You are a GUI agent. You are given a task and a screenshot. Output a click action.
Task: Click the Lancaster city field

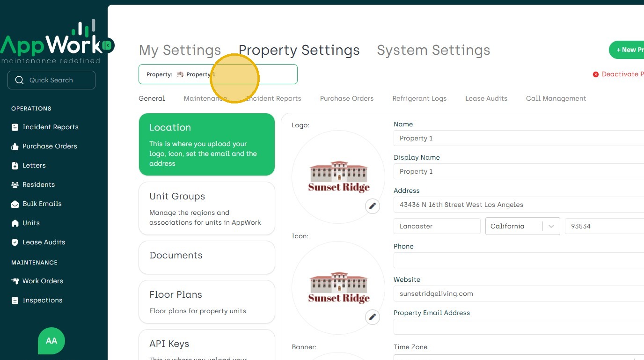point(437,226)
